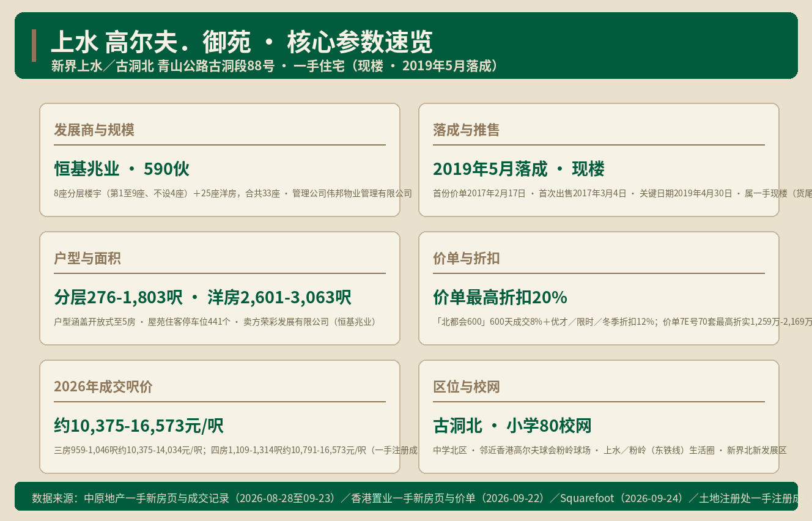
Task: Click the 区位与校网 card heading
Action: tap(467, 386)
